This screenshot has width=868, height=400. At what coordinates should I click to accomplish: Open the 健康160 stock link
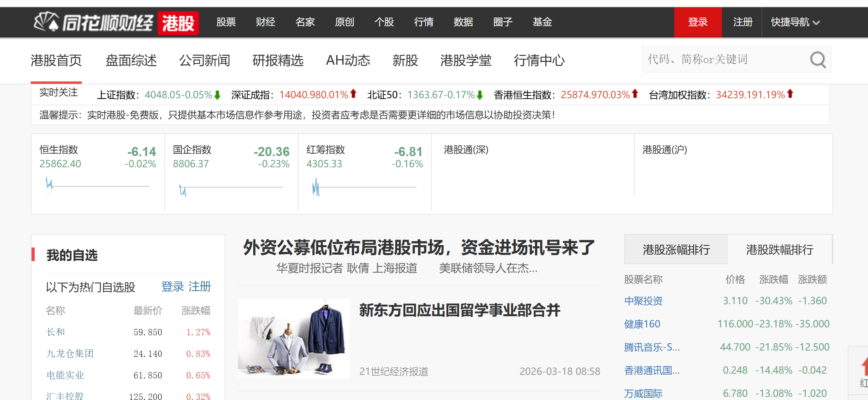click(x=642, y=324)
